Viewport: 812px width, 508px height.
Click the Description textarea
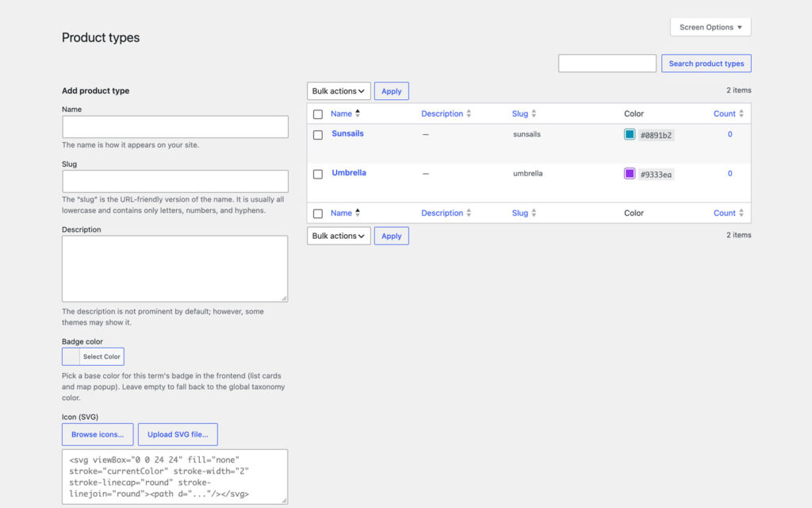(175, 268)
